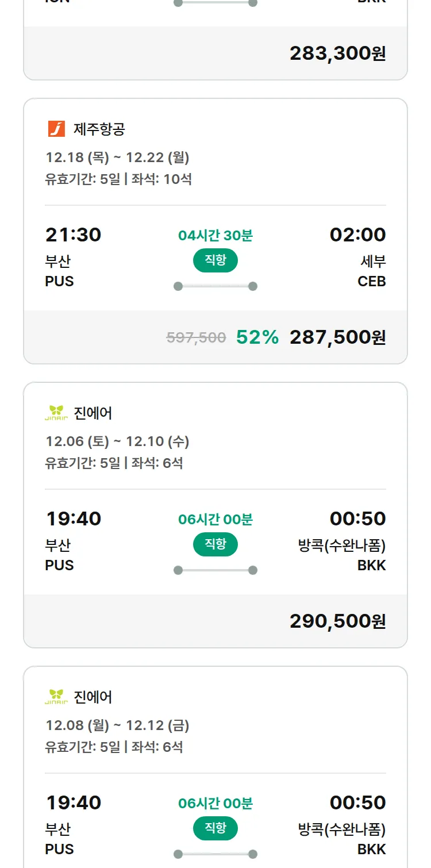Click 21:30 departure time from 부산
Screen dimensions: 431x868
[x=73, y=235]
